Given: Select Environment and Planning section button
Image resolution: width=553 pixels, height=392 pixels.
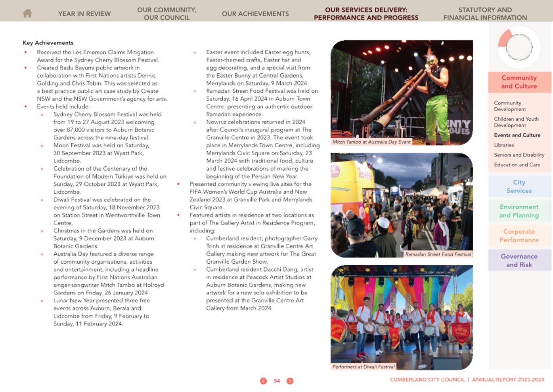Looking at the screenshot, I should pyautogui.click(x=519, y=211).
